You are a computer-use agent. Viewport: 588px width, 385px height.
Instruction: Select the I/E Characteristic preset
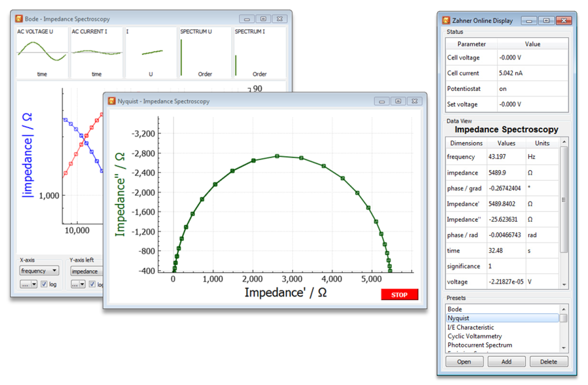pyautogui.click(x=502, y=327)
